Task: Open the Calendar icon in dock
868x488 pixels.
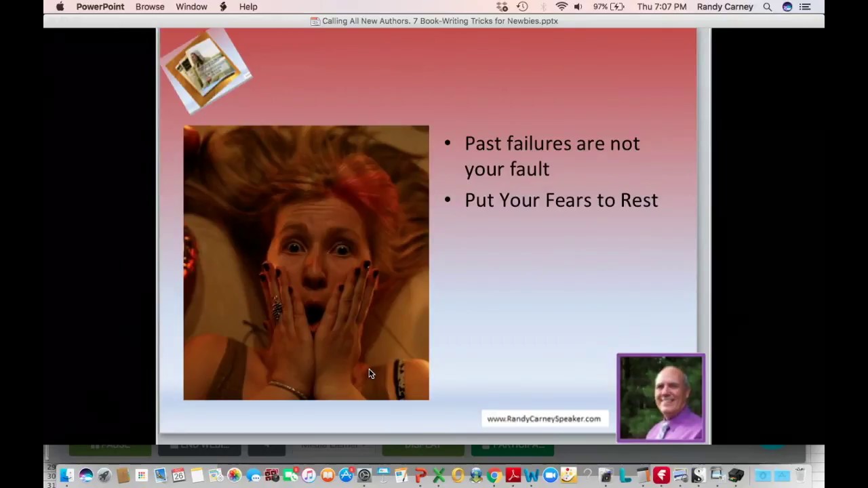Action: (178, 475)
